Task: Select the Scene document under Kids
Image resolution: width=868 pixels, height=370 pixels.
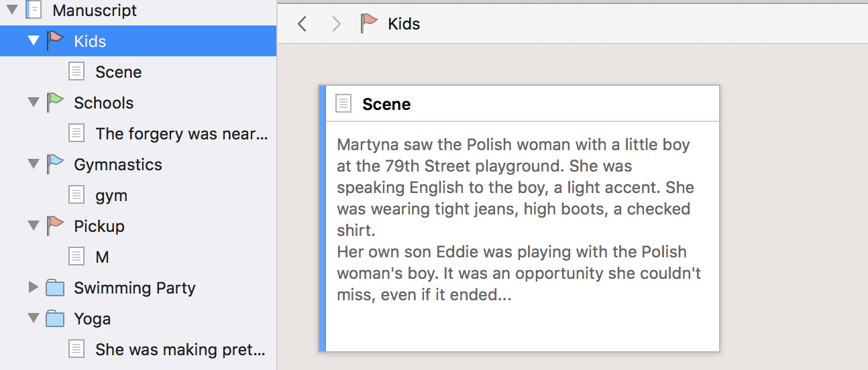Action: pos(118,72)
